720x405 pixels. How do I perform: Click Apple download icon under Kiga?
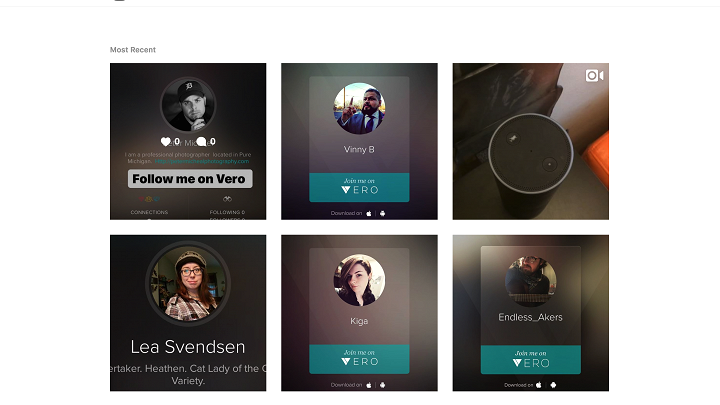click(369, 384)
